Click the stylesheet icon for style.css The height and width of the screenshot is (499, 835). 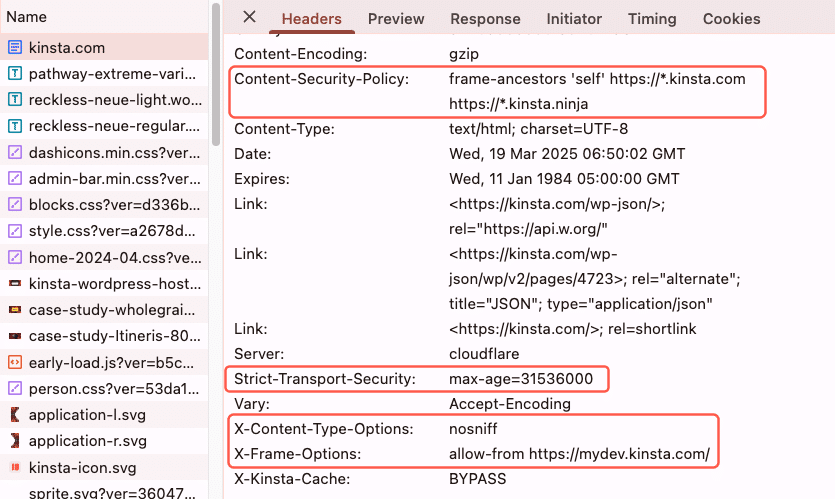(x=15, y=231)
